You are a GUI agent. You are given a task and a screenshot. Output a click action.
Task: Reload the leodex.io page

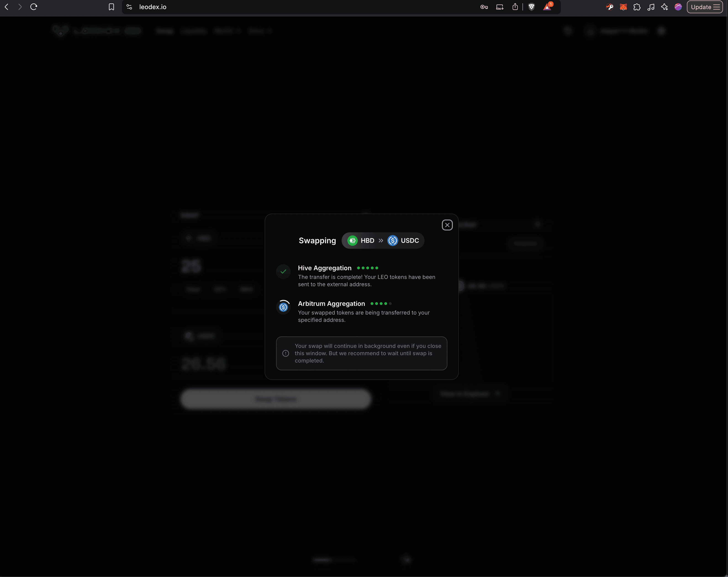point(33,7)
